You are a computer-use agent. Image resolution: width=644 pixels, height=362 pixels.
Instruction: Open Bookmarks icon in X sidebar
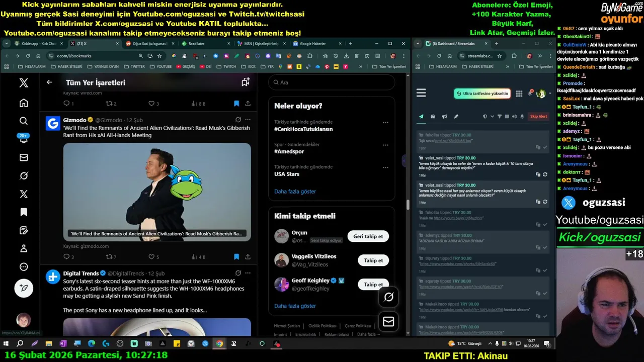(x=24, y=212)
